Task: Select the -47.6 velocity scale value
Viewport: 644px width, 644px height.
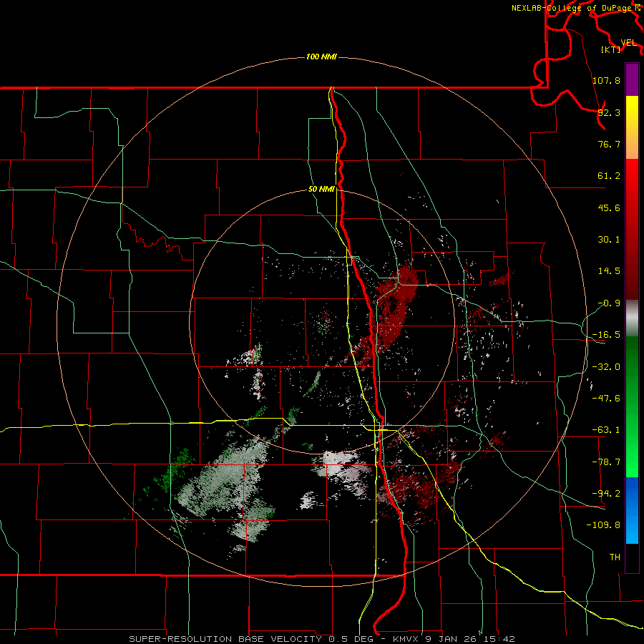Action: point(606,399)
